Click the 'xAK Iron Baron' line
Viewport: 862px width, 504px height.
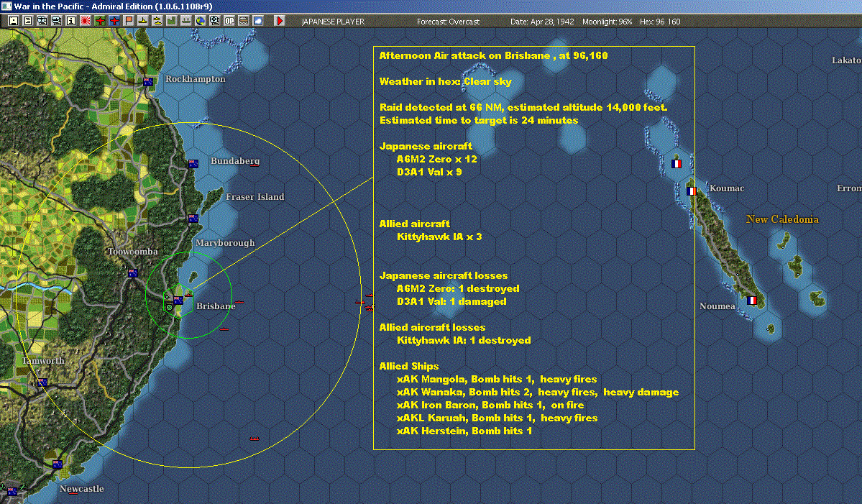pos(490,405)
